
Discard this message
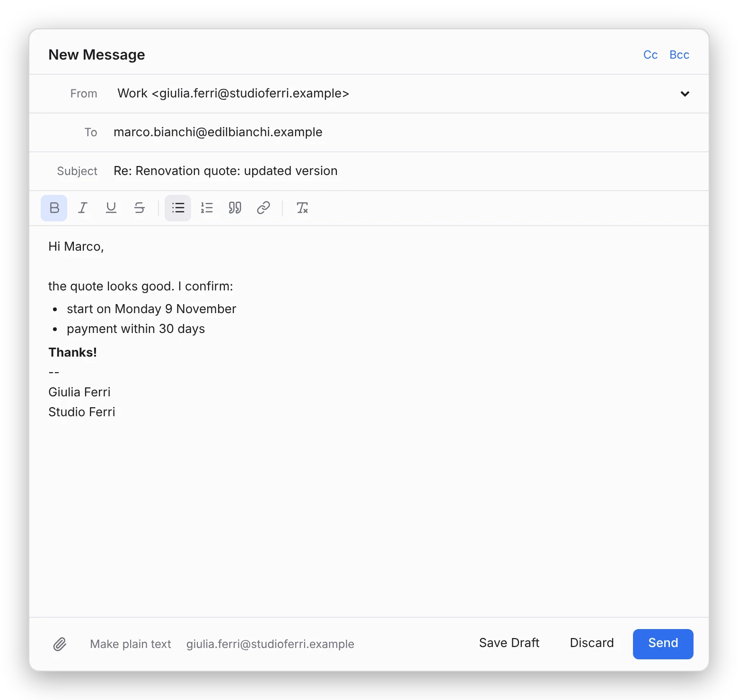pos(592,643)
